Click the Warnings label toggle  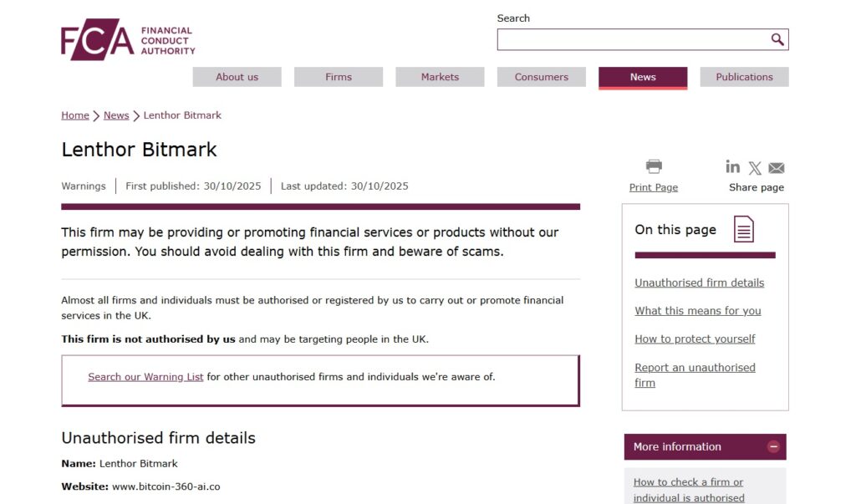pos(84,186)
